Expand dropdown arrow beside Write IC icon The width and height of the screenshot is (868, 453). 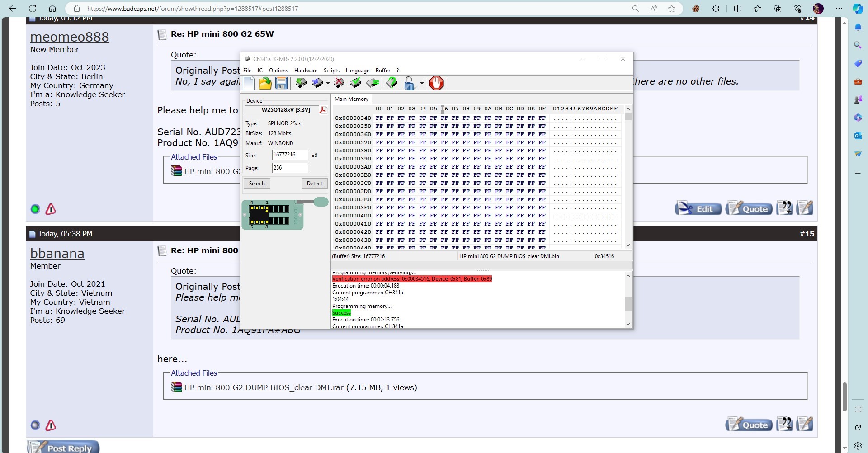pos(328,84)
